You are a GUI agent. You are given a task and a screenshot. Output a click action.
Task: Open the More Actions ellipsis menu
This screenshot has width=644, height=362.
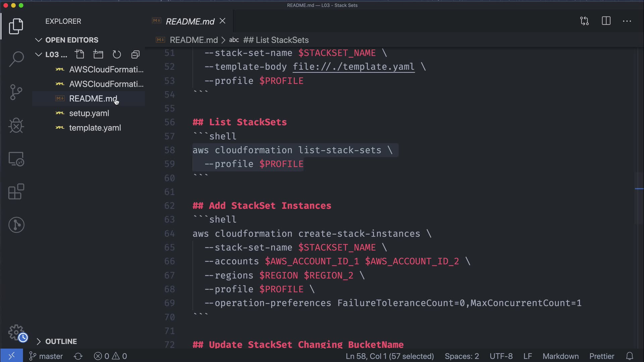point(627,21)
